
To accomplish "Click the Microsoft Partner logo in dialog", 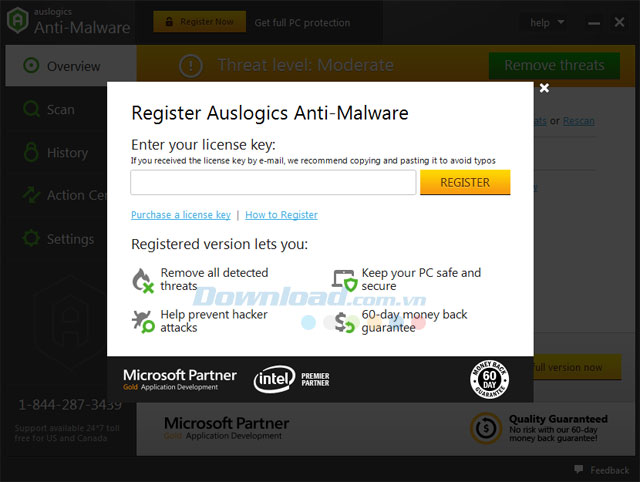I will click(x=180, y=379).
